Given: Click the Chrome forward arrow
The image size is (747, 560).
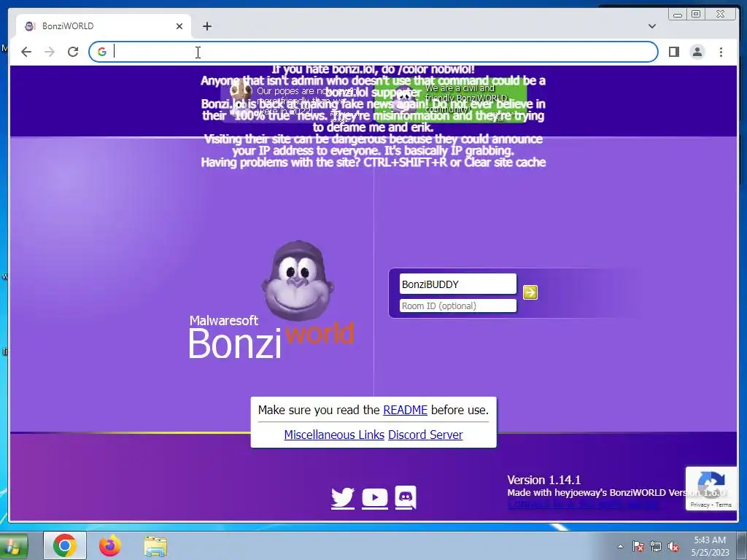Looking at the screenshot, I should click(x=50, y=52).
